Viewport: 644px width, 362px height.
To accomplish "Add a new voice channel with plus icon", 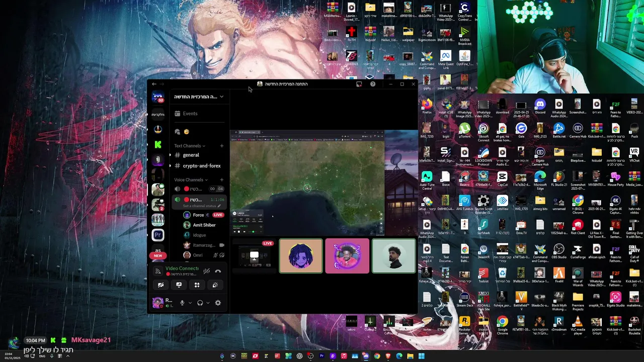I will point(221,180).
